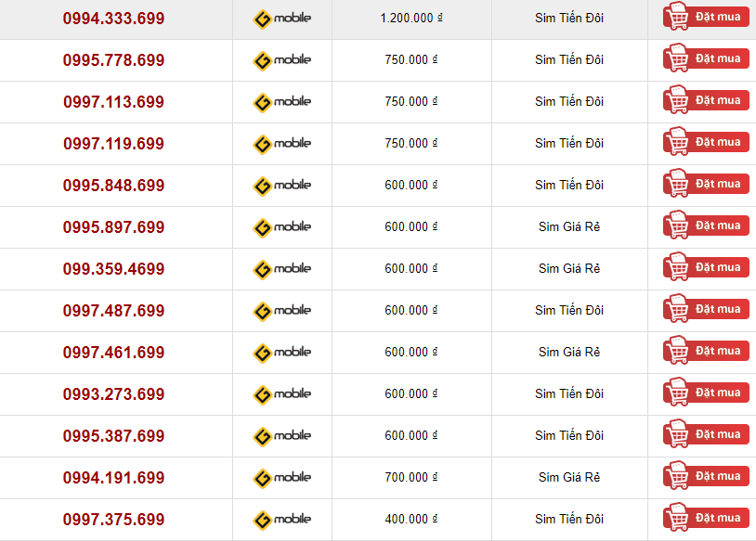Click the cart icon for 0995.848.699
756x541 pixels.
coord(678,184)
